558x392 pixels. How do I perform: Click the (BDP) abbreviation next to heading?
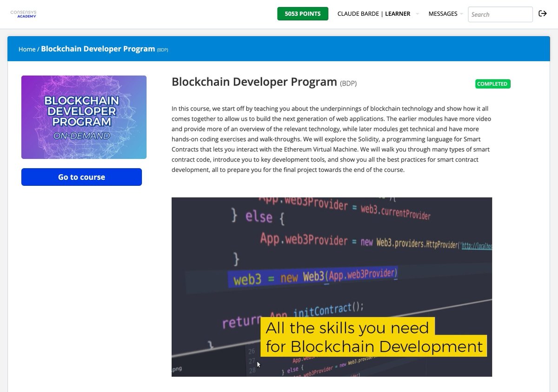pos(348,84)
